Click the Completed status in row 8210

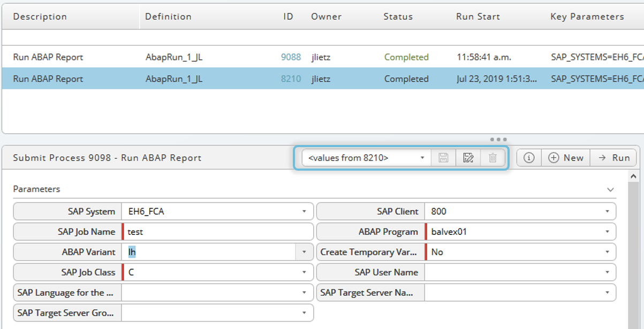(406, 79)
